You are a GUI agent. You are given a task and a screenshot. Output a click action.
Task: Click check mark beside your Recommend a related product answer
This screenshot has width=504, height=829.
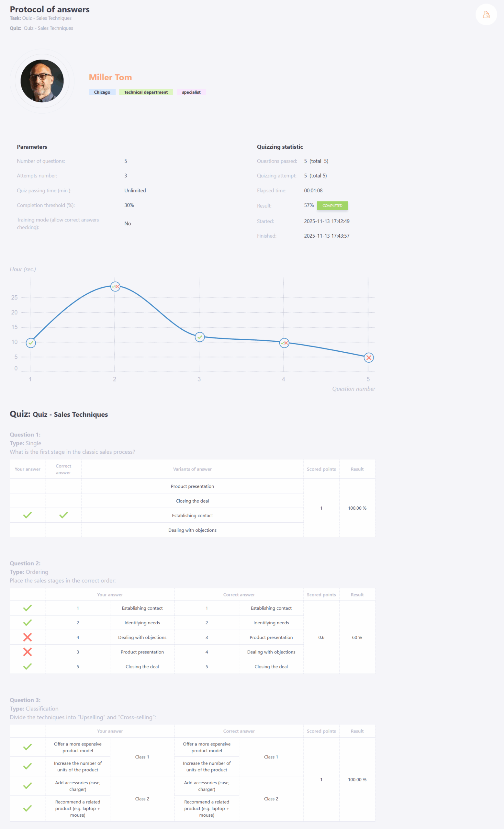click(x=28, y=808)
